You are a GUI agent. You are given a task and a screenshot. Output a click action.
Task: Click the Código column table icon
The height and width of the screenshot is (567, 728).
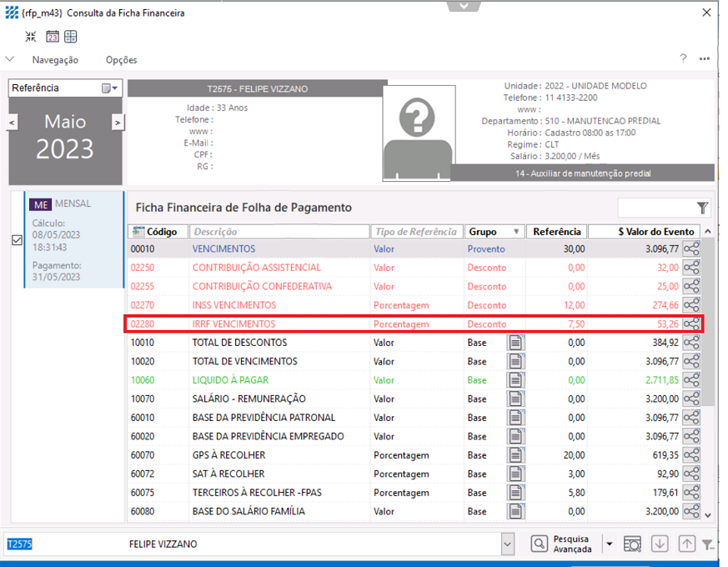(138, 231)
